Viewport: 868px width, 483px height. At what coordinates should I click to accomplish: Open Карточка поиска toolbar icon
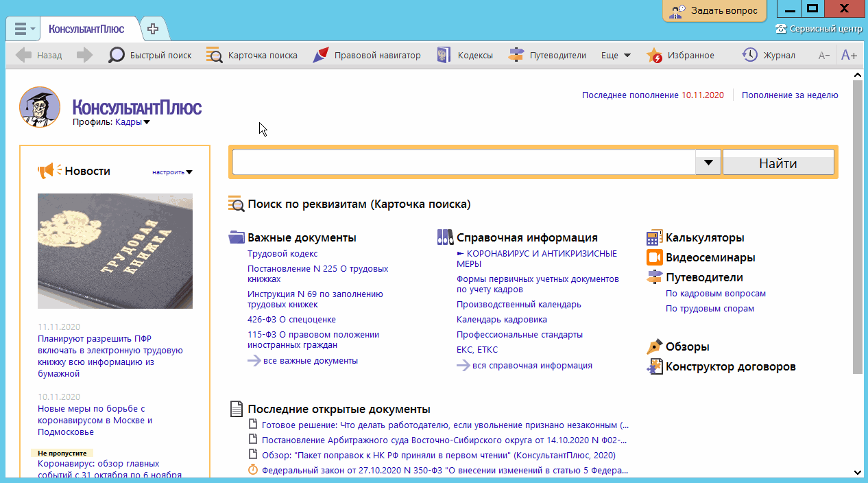pyautogui.click(x=215, y=56)
